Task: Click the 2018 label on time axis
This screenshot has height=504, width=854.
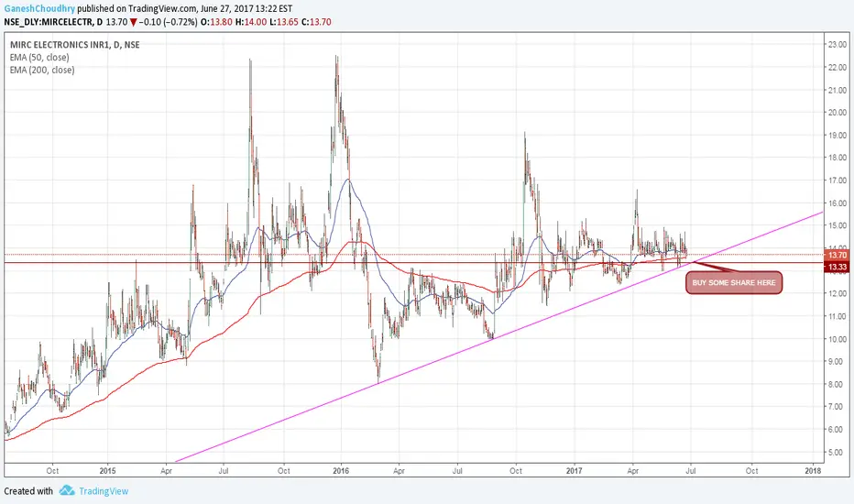Action: (x=813, y=470)
